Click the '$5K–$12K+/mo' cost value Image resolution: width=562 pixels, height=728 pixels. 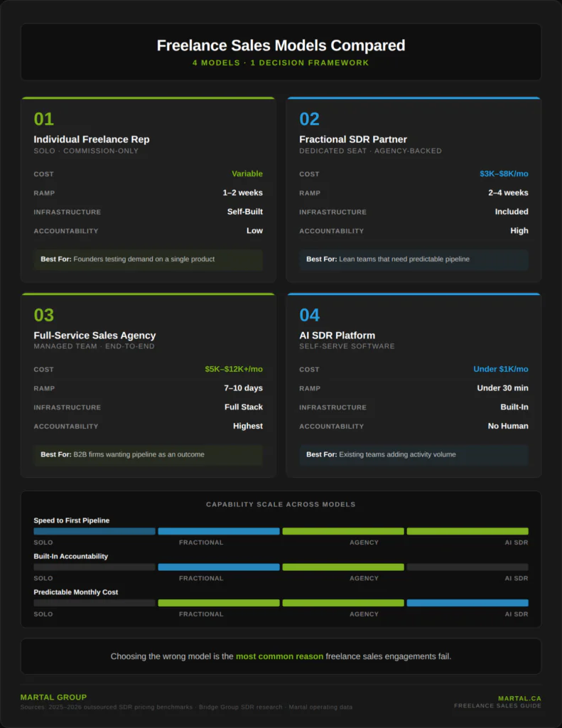(x=234, y=369)
